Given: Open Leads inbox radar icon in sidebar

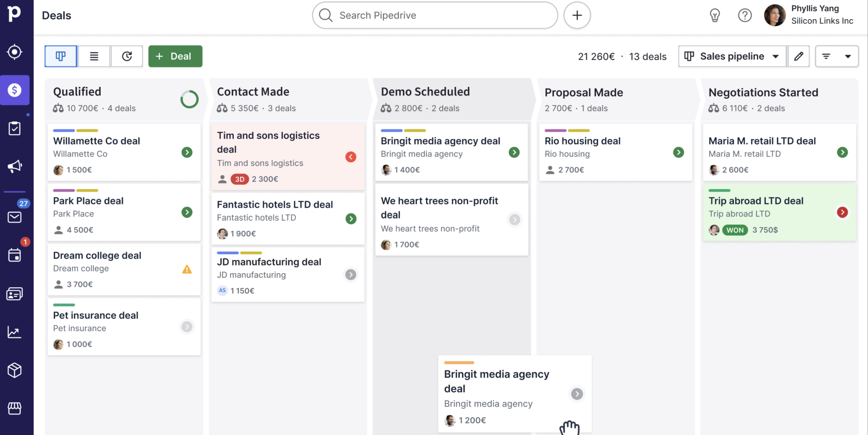Looking at the screenshot, I should [x=15, y=52].
